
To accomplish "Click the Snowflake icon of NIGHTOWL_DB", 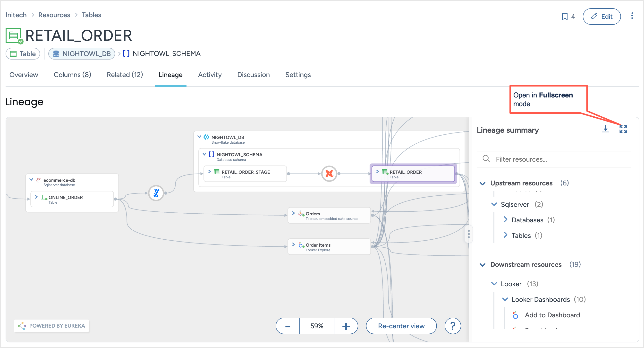I will click(206, 137).
